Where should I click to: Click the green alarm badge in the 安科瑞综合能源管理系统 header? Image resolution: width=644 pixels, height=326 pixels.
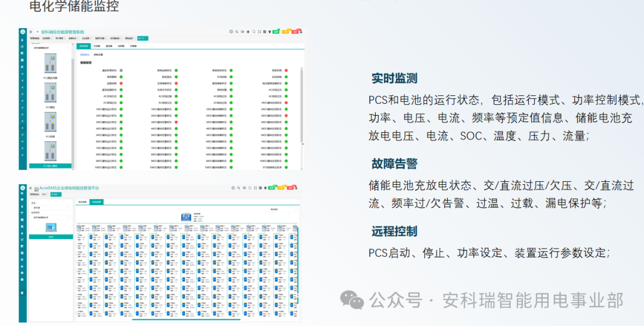276,32
